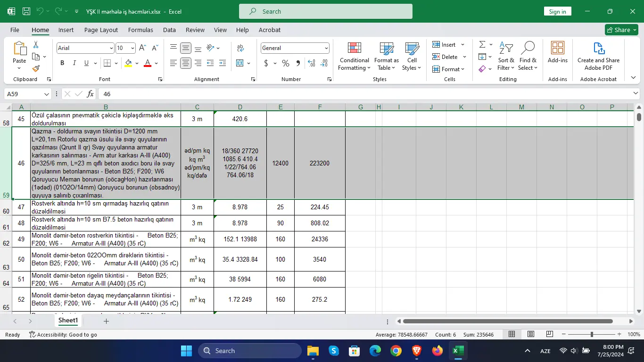Open the Orientation text-angle tool
Screen dimensions: 644x362
pyautogui.click(x=211, y=48)
